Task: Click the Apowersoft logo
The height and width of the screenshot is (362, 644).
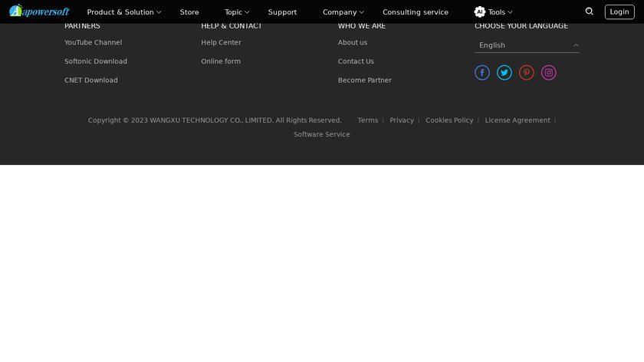Action: (x=39, y=12)
